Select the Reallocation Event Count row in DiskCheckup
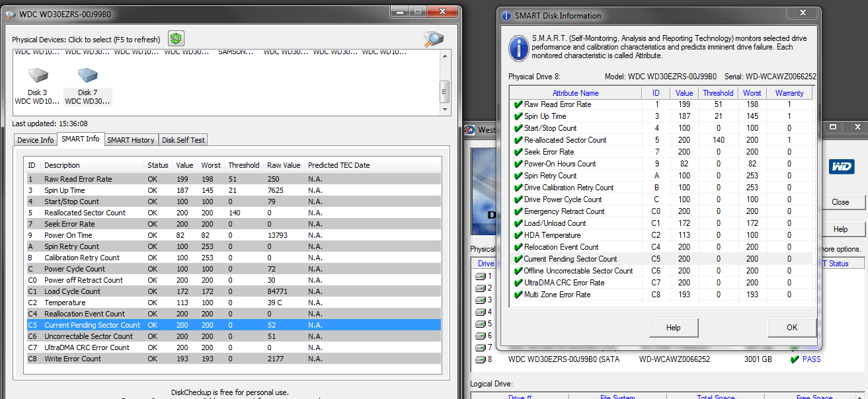868x399 pixels. [x=233, y=314]
